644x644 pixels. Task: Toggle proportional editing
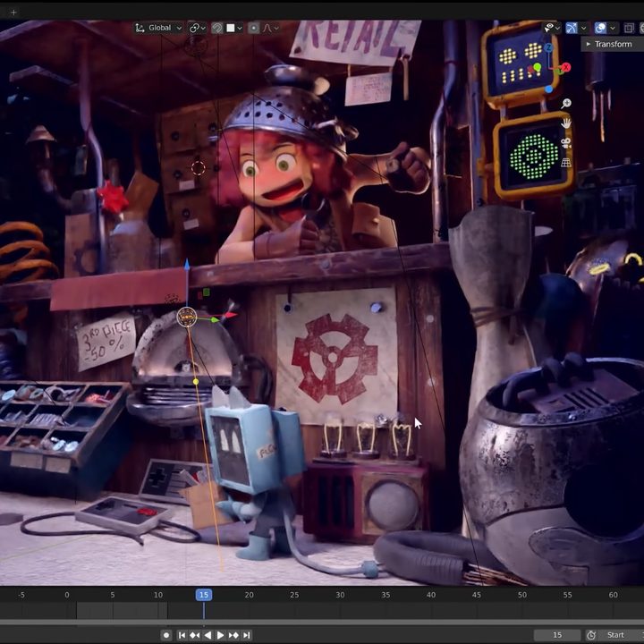(254, 28)
